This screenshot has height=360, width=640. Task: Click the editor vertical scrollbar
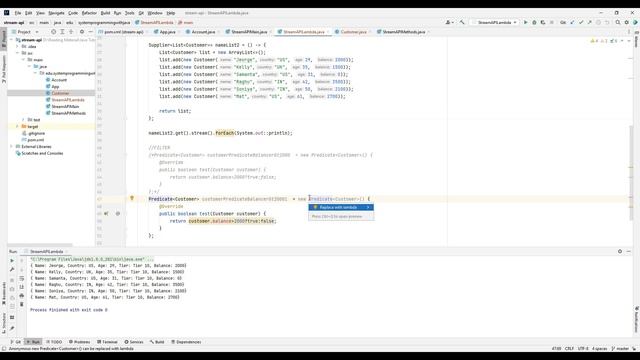coord(631,172)
